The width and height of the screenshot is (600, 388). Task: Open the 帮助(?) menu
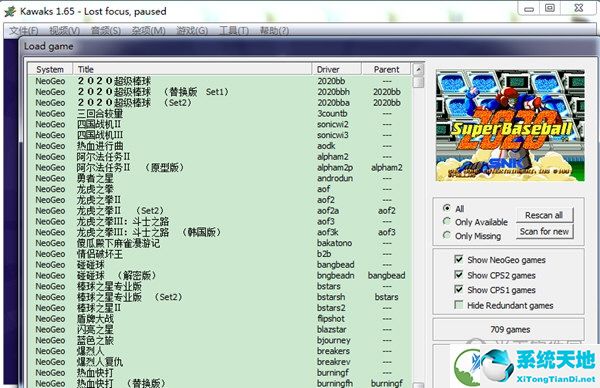click(274, 31)
